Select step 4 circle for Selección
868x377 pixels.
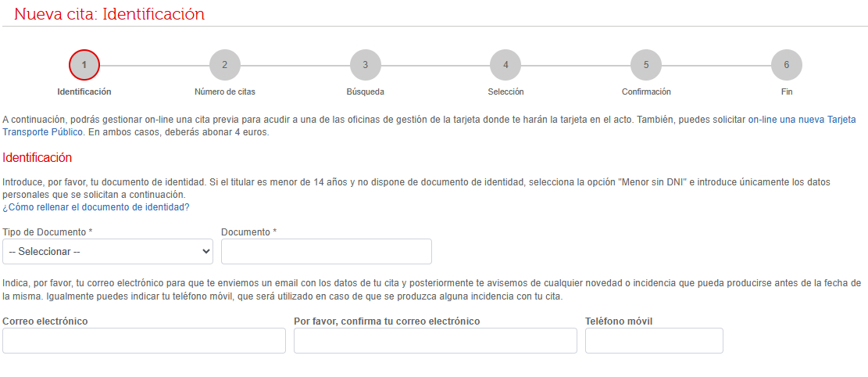point(505,65)
